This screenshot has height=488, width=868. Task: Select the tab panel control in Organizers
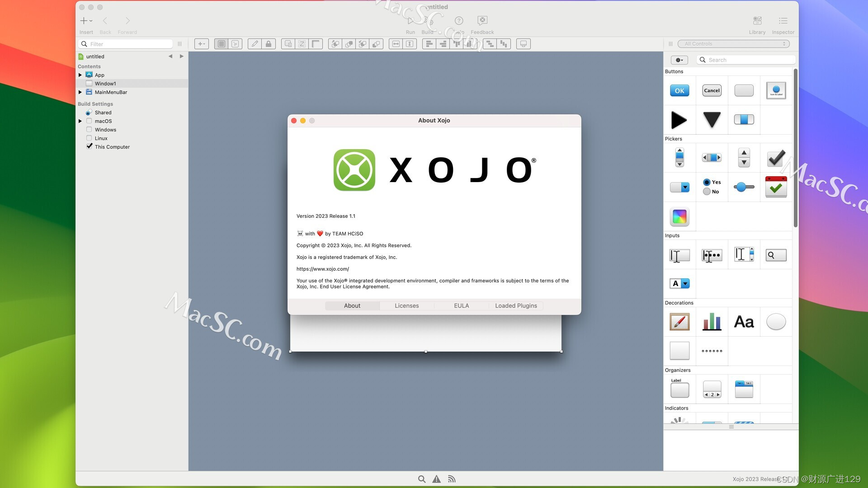point(744,389)
